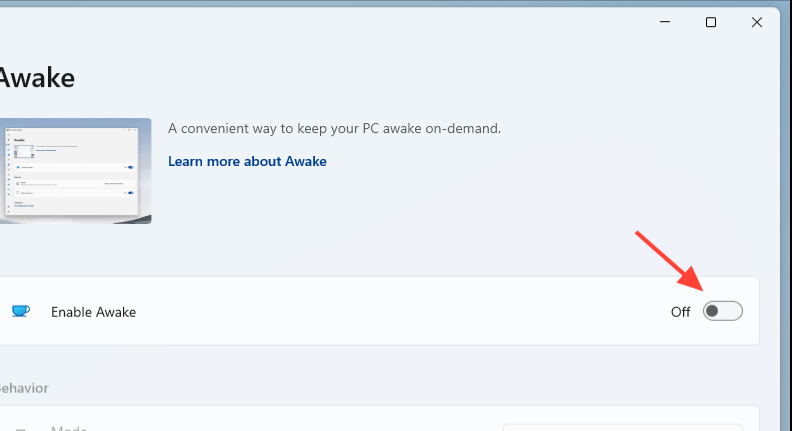Image resolution: width=792 pixels, height=431 pixels.
Task: Click the Awake description sentence
Action: tap(334, 129)
